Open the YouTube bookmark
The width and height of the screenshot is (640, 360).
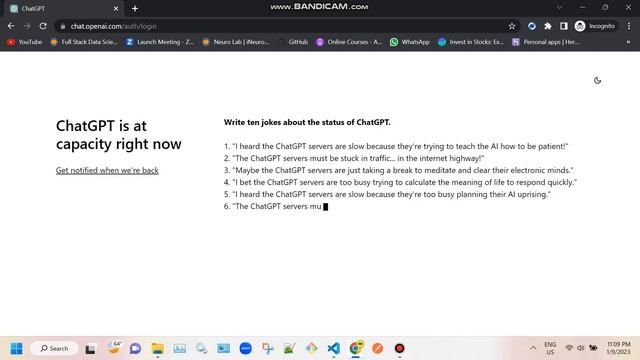pos(24,42)
